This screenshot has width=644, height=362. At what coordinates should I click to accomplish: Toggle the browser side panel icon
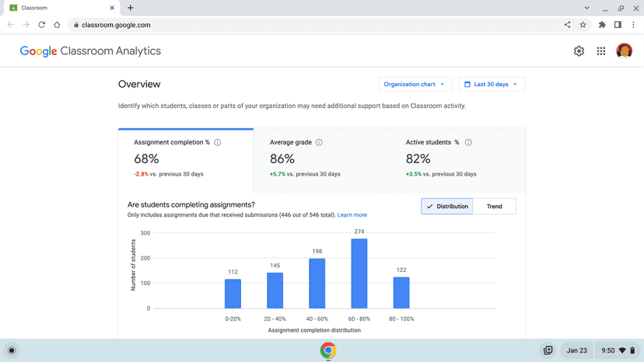618,25
